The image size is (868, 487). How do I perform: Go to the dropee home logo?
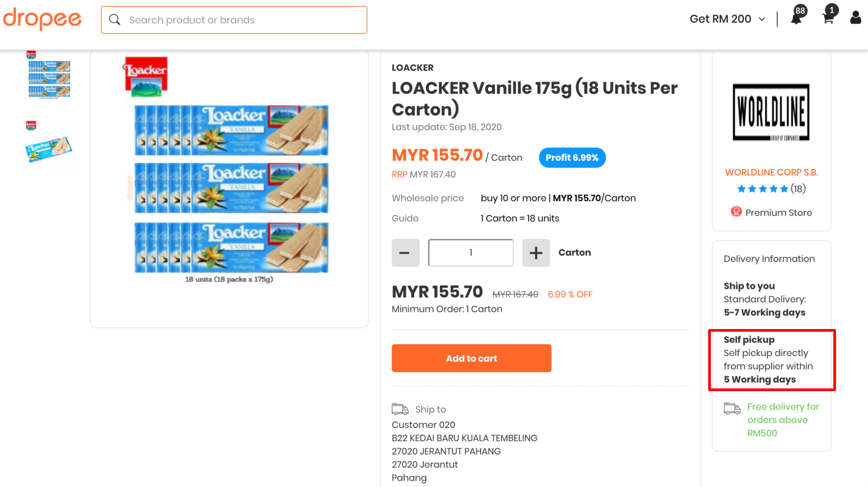coord(42,19)
